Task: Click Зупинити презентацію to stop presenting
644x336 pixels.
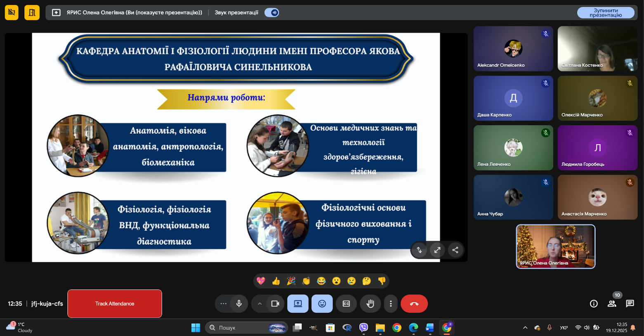Action: [x=605, y=13]
